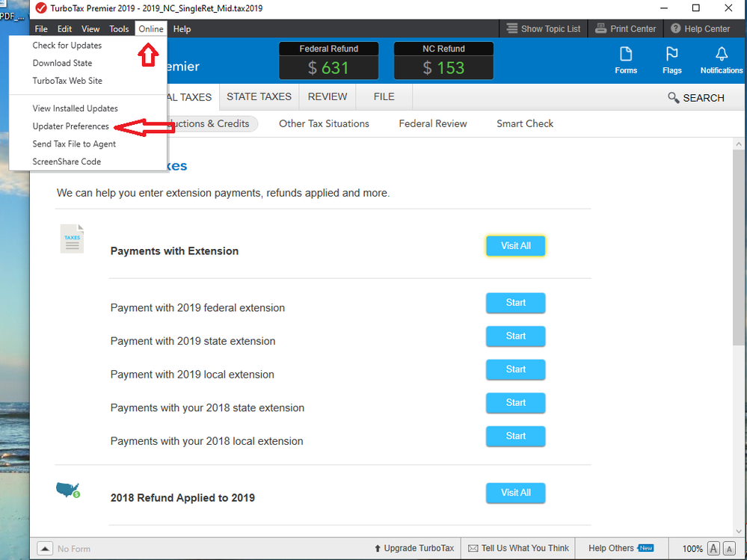Image resolution: width=747 pixels, height=560 pixels.
Task: Click Help Others in status bar
Action: [621, 548]
